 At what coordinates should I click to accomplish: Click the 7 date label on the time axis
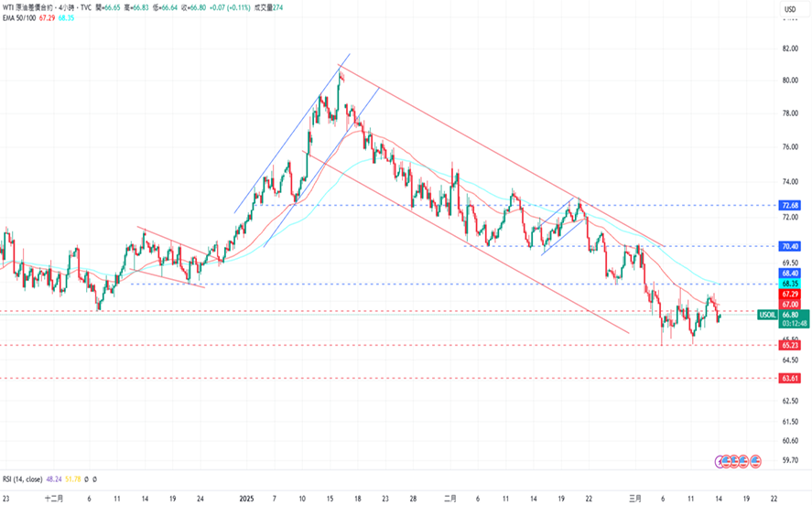(275, 499)
